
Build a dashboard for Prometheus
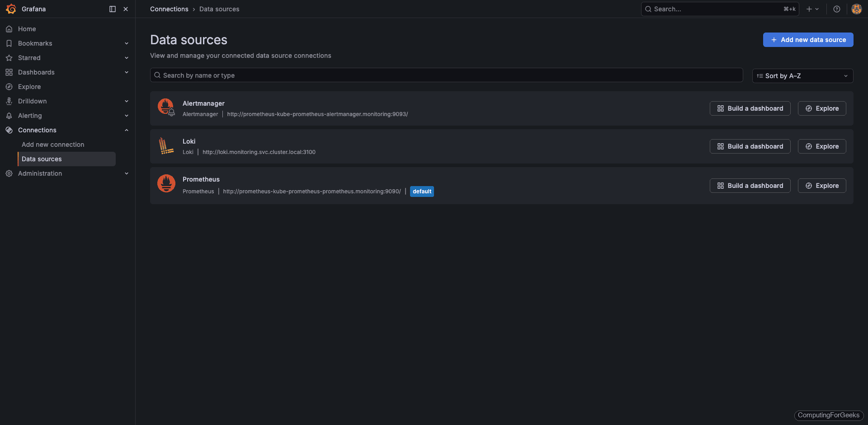(750, 186)
